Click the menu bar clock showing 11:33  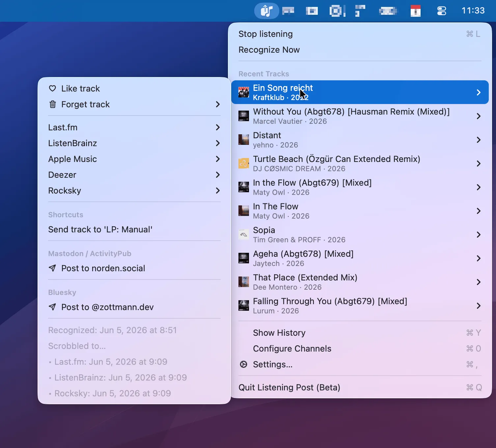[473, 11]
